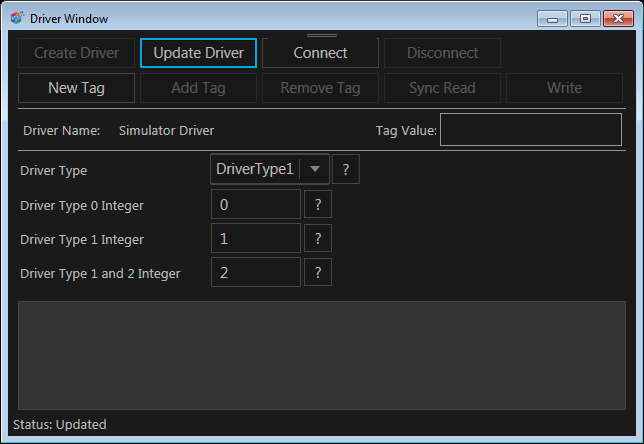The width and height of the screenshot is (644, 444).
Task: Open the Driver Type dropdown
Action: 270,169
